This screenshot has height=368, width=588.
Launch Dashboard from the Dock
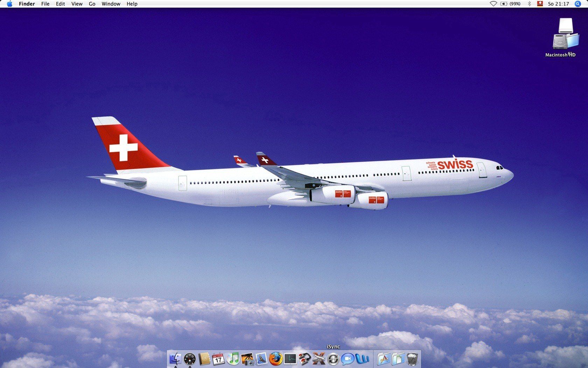click(190, 359)
